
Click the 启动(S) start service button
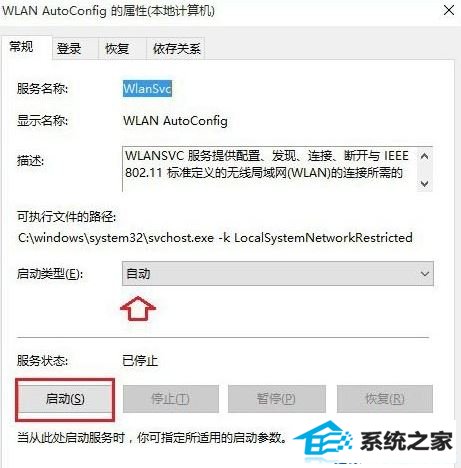click(x=65, y=399)
